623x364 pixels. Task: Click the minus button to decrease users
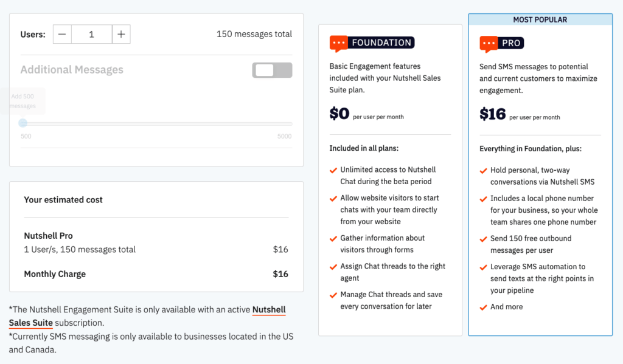click(x=62, y=35)
